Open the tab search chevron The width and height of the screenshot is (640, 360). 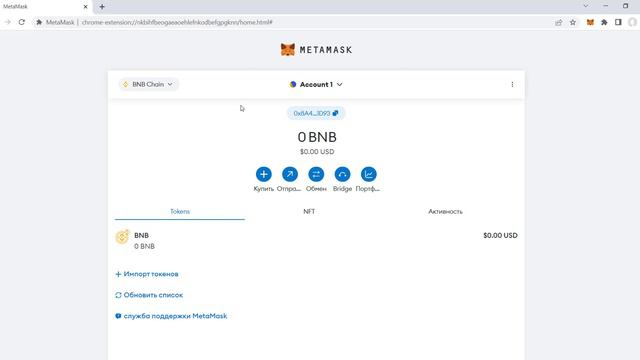pos(586,6)
